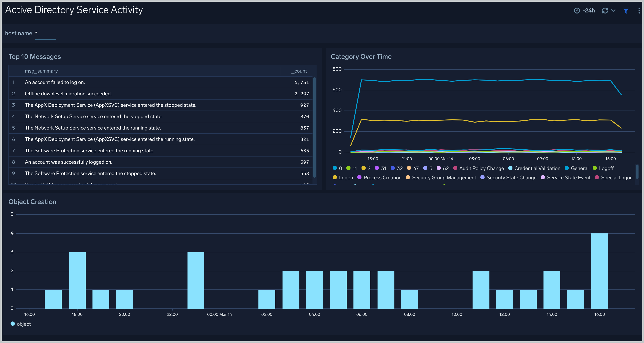Toggle Security State Change legend entry
Image resolution: width=644 pixels, height=343 pixels.
(508, 177)
